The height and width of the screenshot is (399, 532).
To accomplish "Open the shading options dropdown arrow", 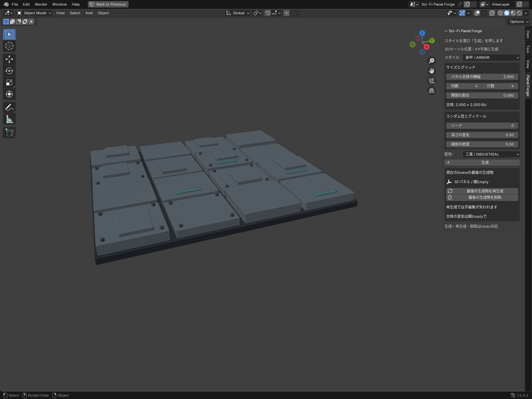I will tap(526, 13).
